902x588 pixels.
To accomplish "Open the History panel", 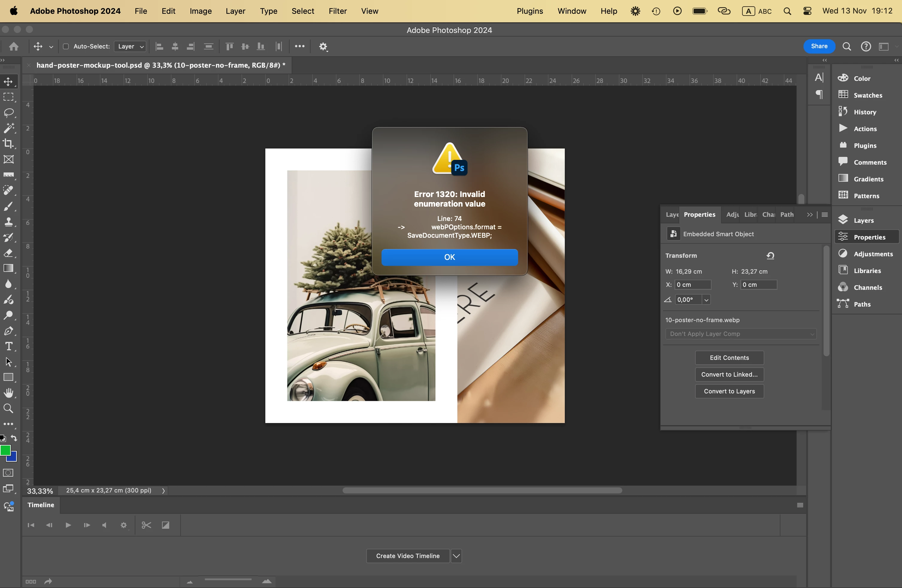I will [865, 112].
